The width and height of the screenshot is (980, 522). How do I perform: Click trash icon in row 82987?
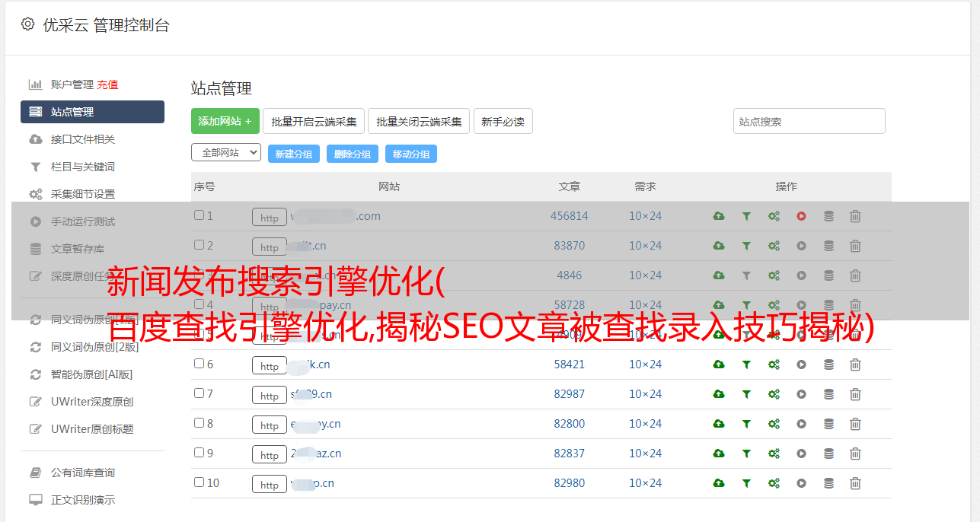pos(855,394)
